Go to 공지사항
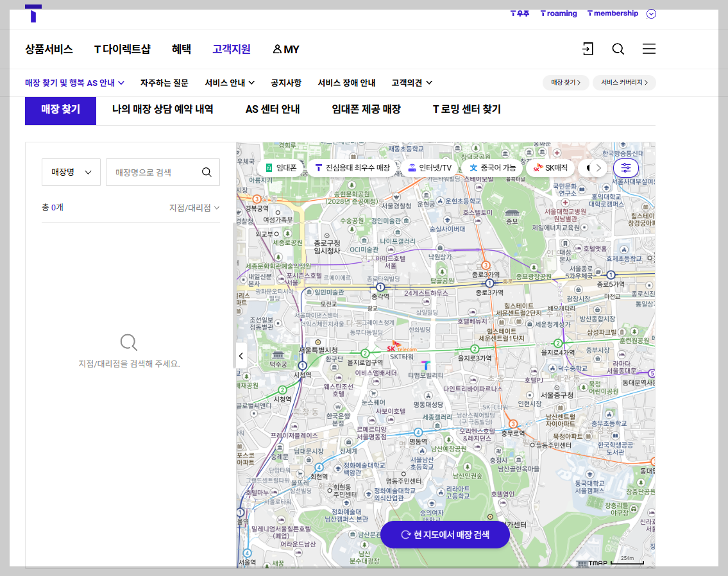 [286, 83]
